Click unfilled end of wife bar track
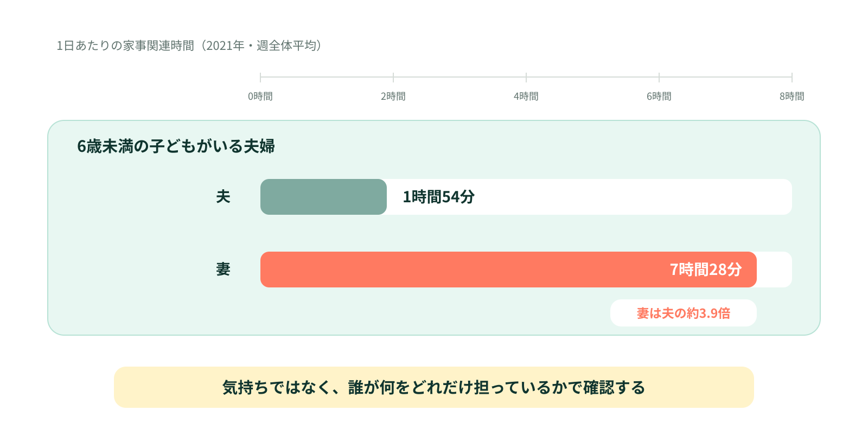Viewport: 868px width, 423px height. (775, 270)
